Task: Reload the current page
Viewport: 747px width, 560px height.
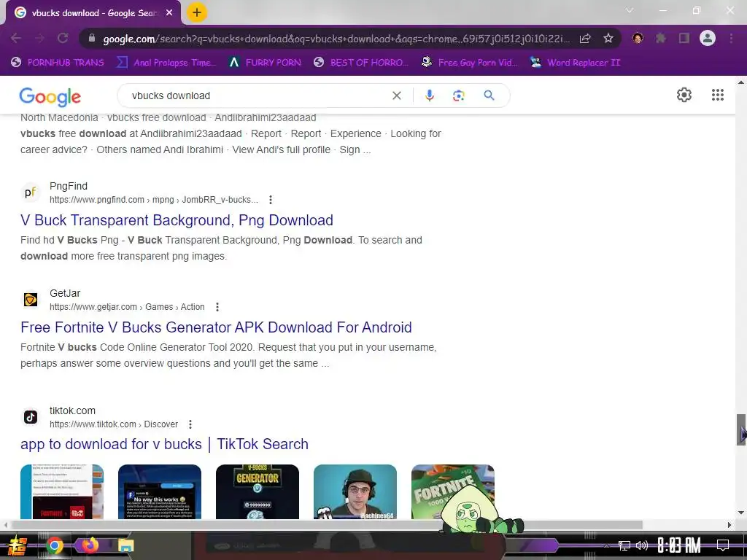Action: [63, 38]
